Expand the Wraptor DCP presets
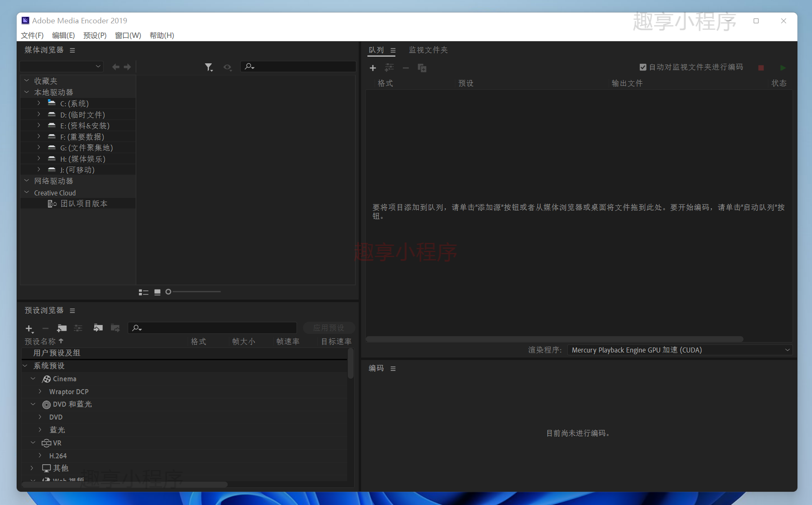The image size is (812, 505). (40, 391)
